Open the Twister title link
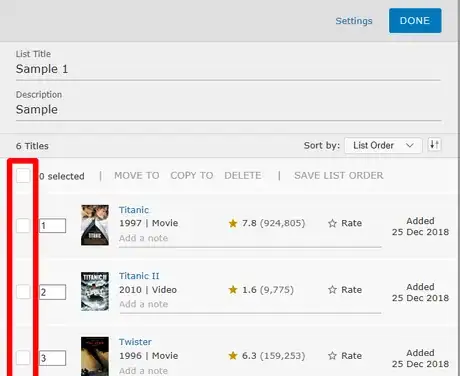 click(135, 342)
